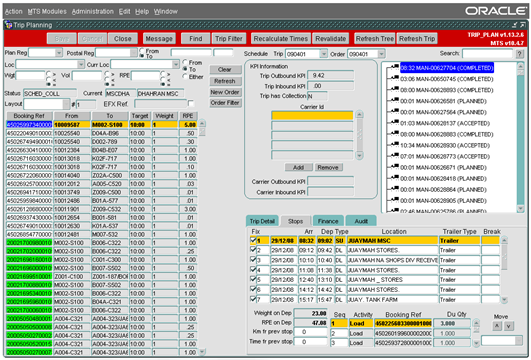Click the Refresh Tree button

[x=375, y=39]
